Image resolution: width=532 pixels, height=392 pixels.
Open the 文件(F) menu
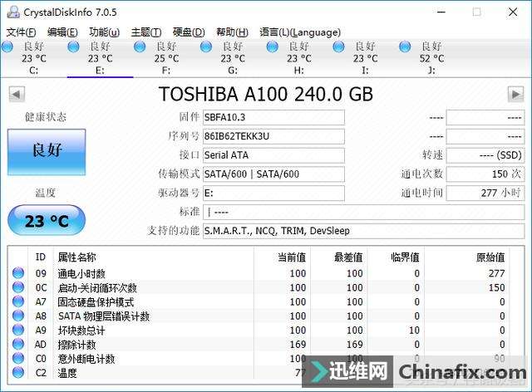[21, 32]
